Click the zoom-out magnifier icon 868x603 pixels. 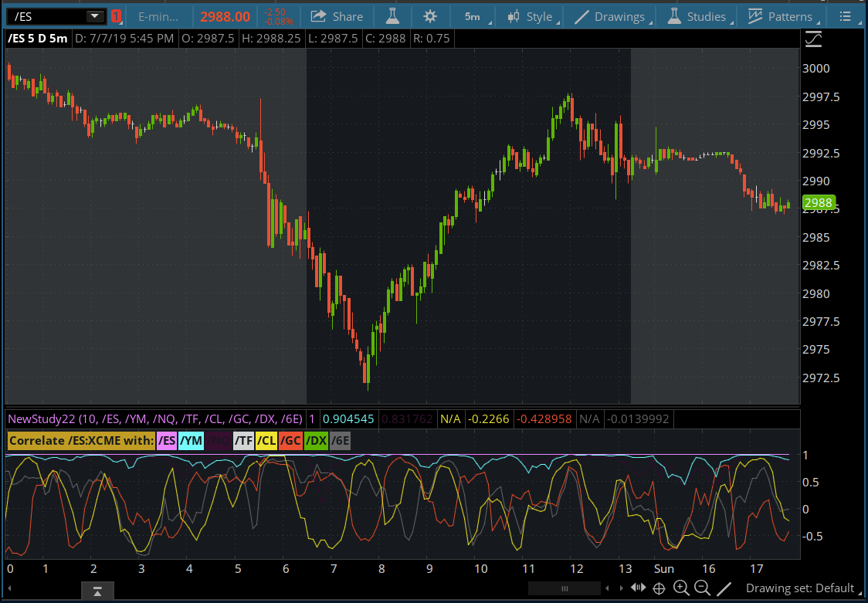[x=703, y=588]
